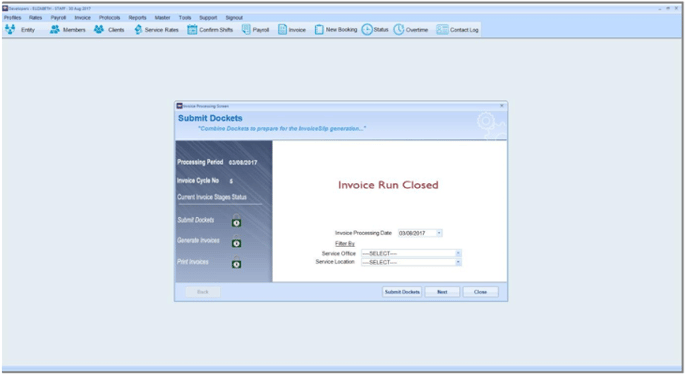
Task: Expand the Service Location dropdown
Action: click(x=458, y=262)
